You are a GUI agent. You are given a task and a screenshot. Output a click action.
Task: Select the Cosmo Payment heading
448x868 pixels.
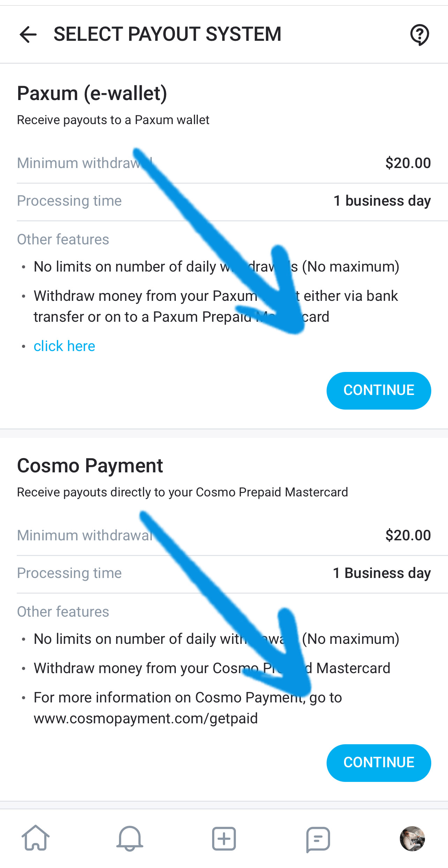[x=90, y=465]
